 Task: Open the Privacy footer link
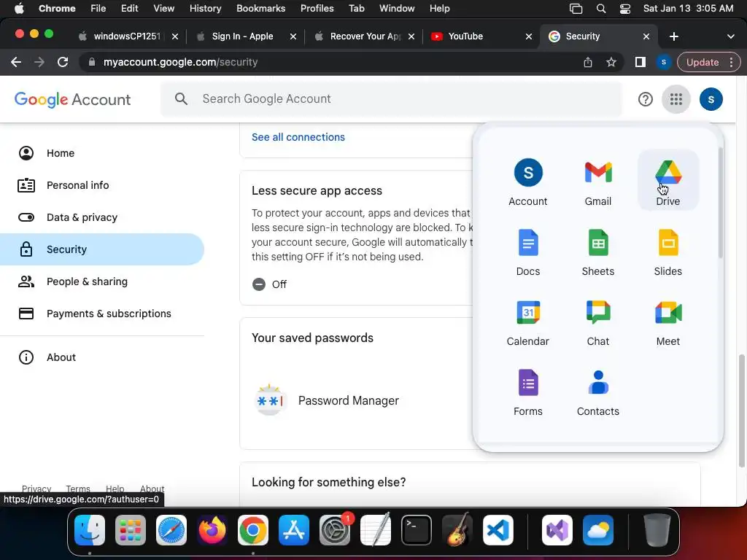pos(36,489)
